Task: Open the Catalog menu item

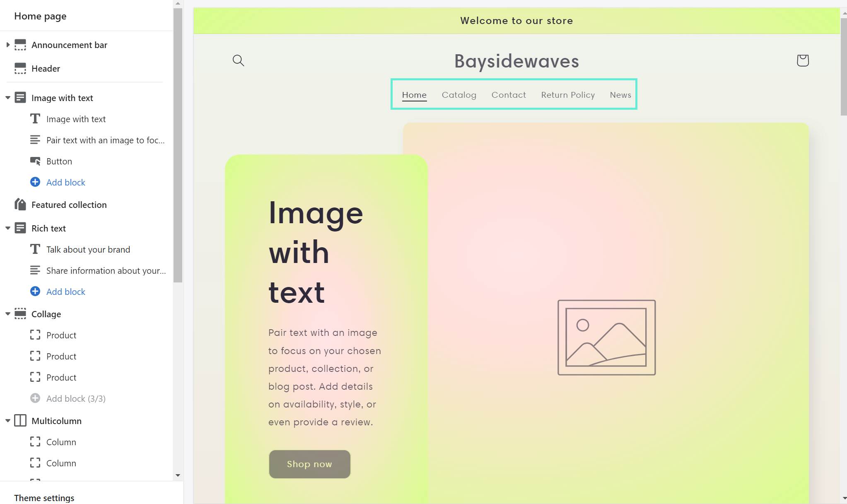Action: 459,95
